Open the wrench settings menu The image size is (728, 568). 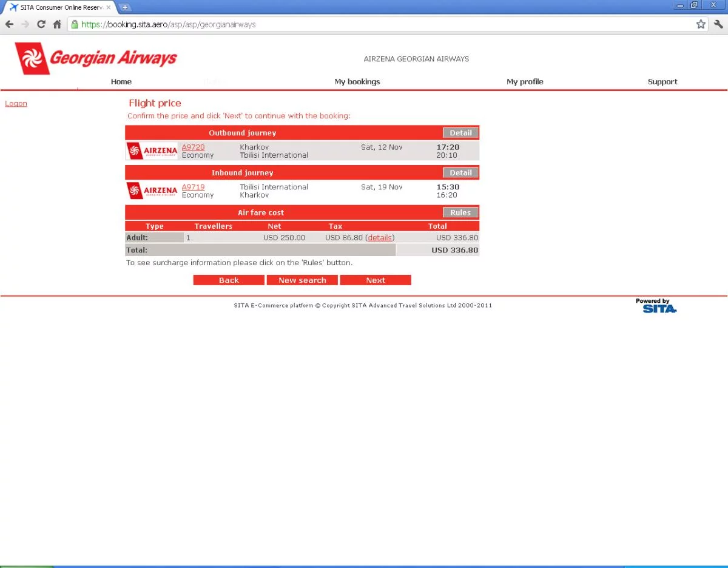pyautogui.click(x=718, y=24)
